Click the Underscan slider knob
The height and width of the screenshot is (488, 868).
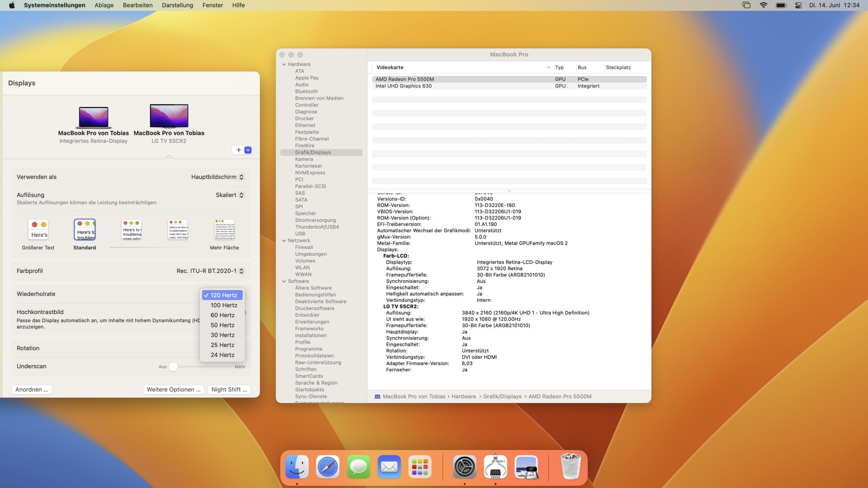(173, 367)
